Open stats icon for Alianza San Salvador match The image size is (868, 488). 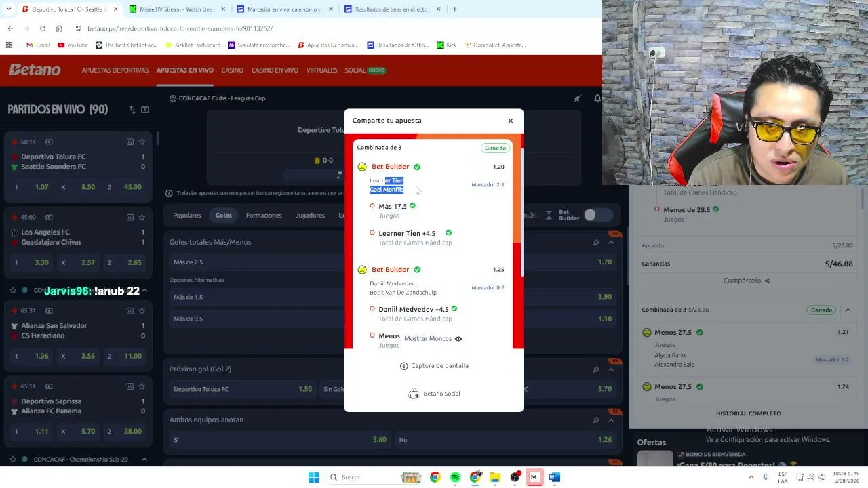(x=130, y=311)
